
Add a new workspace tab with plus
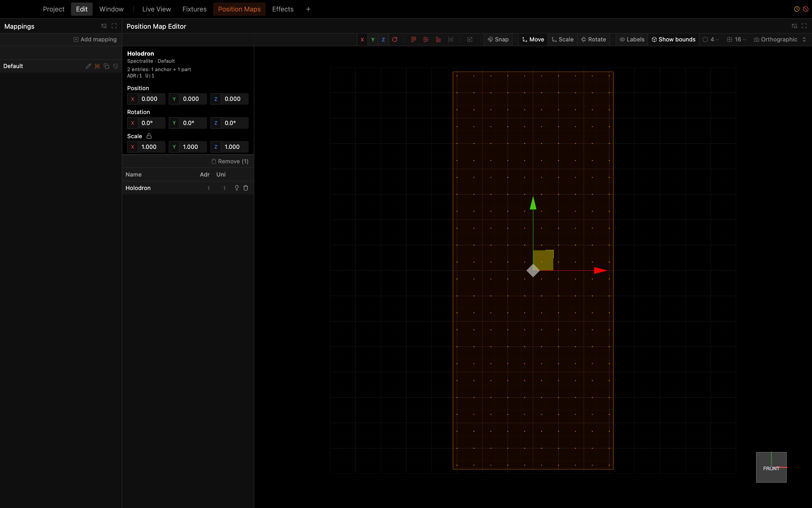pos(308,9)
